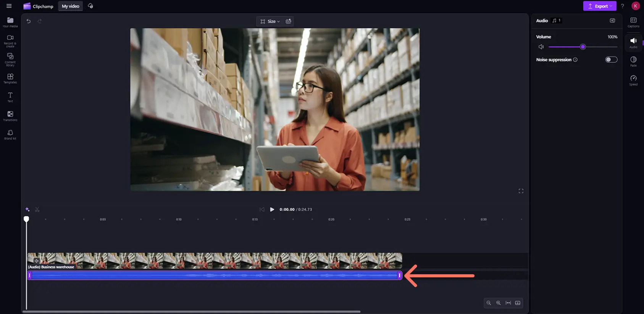Click the icon beside the Size dropdown
This screenshot has height=314, width=644.
[x=289, y=21]
